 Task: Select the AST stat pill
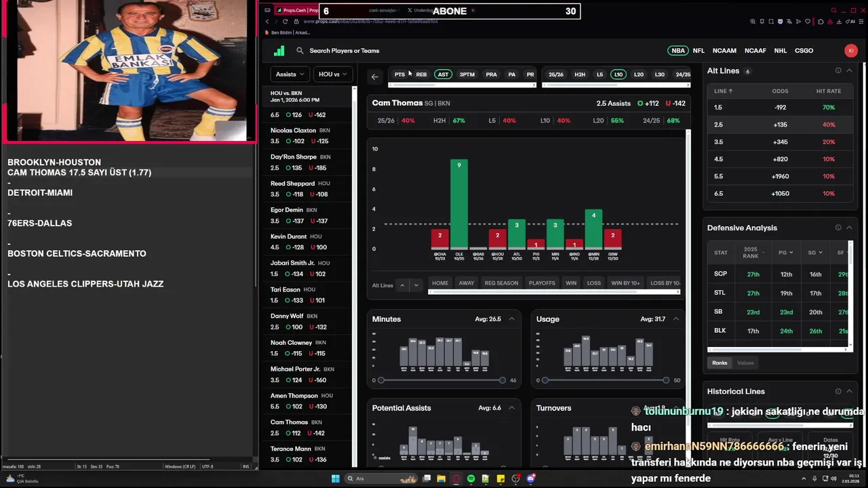click(x=443, y=75)
